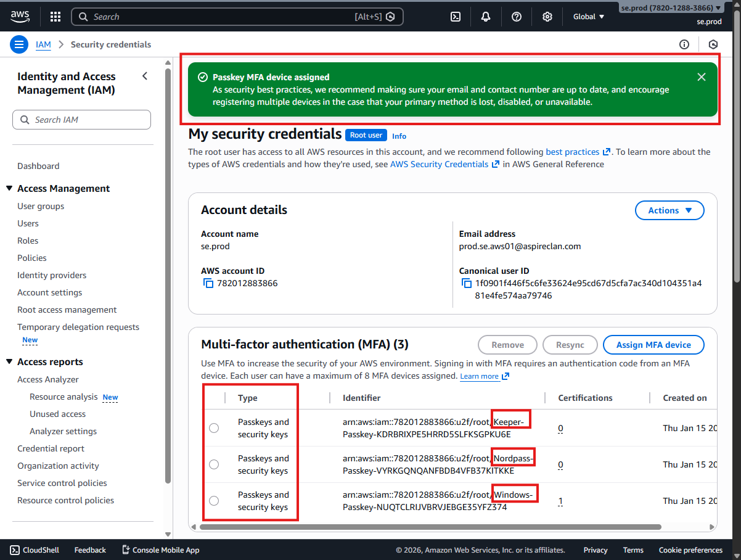Click the IAM breadcrumb link

point(43,44)
